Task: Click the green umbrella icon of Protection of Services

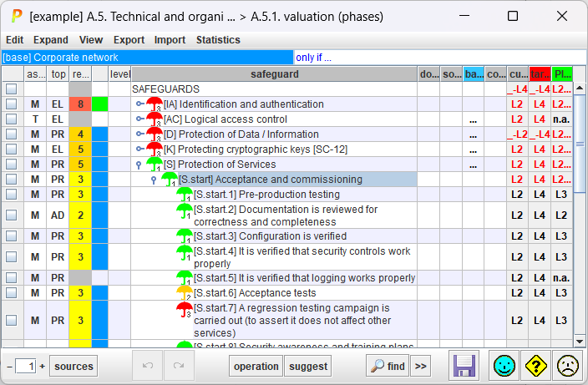Action: click(155, 165)
